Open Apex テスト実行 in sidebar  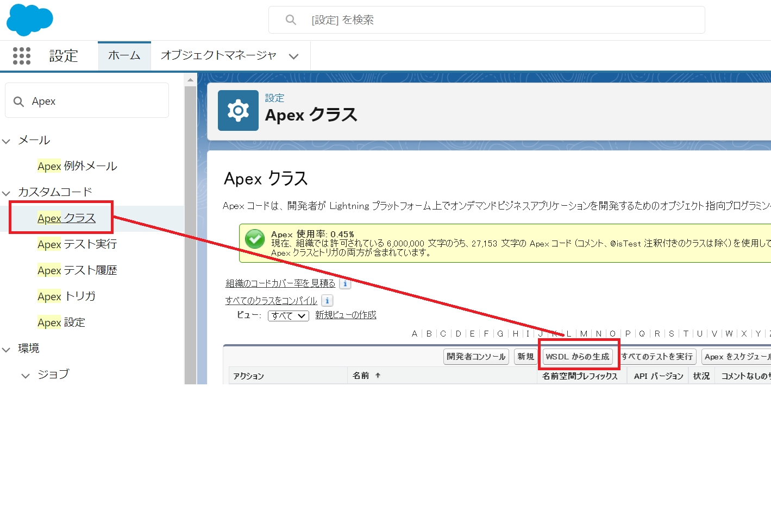(77, 244)
